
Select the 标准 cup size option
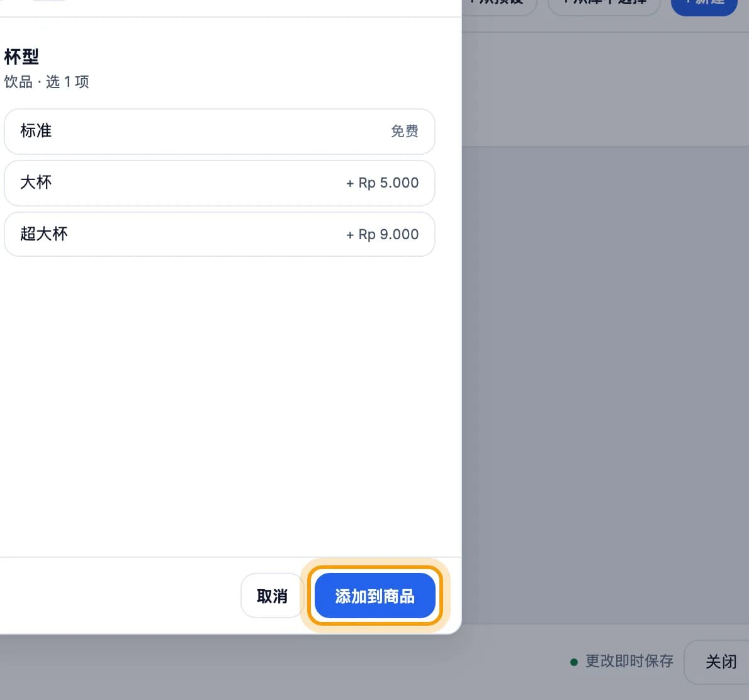219,132
